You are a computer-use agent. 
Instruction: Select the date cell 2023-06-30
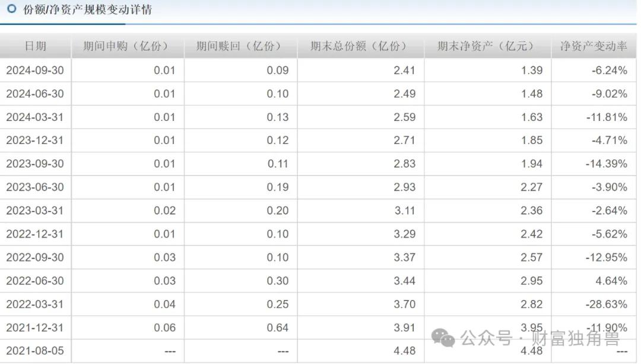[x=35, y=187]
